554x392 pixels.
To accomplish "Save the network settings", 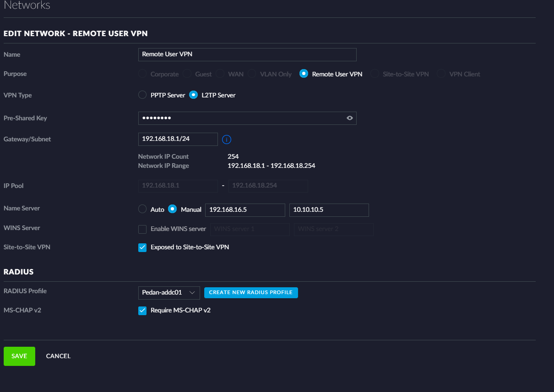I will (19, 356).
